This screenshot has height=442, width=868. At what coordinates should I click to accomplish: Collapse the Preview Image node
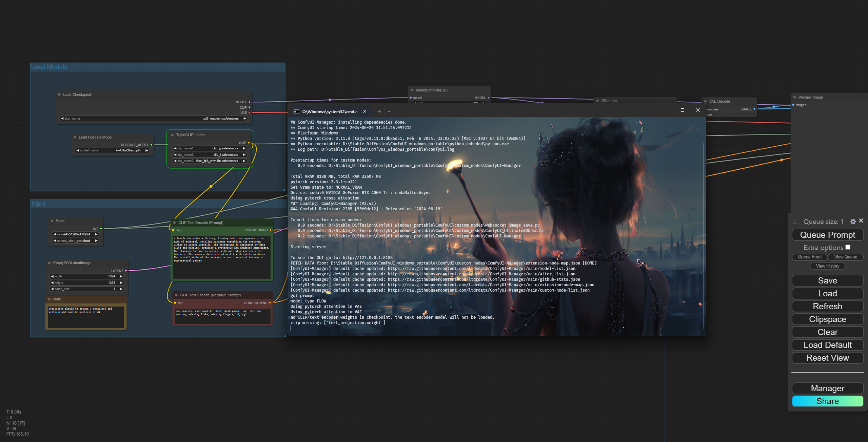coord(794,97)
